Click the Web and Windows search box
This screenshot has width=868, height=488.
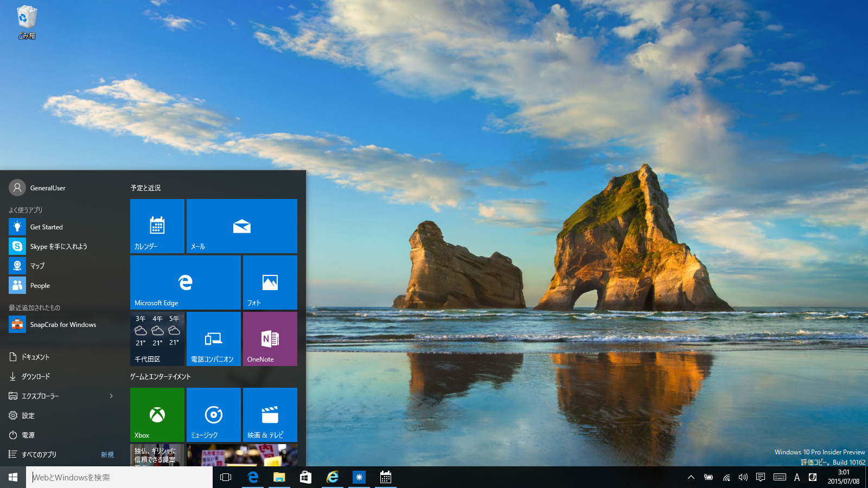[119, 477]
